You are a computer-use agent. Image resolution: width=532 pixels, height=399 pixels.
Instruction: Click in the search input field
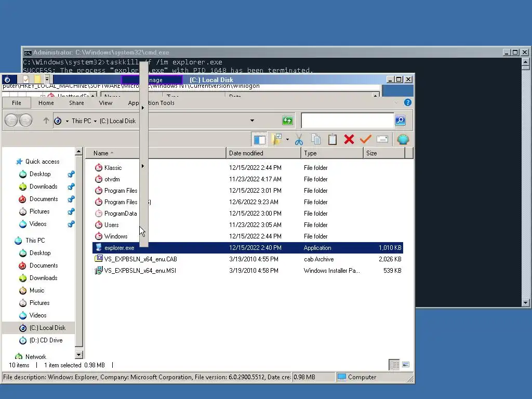point(348,121)
